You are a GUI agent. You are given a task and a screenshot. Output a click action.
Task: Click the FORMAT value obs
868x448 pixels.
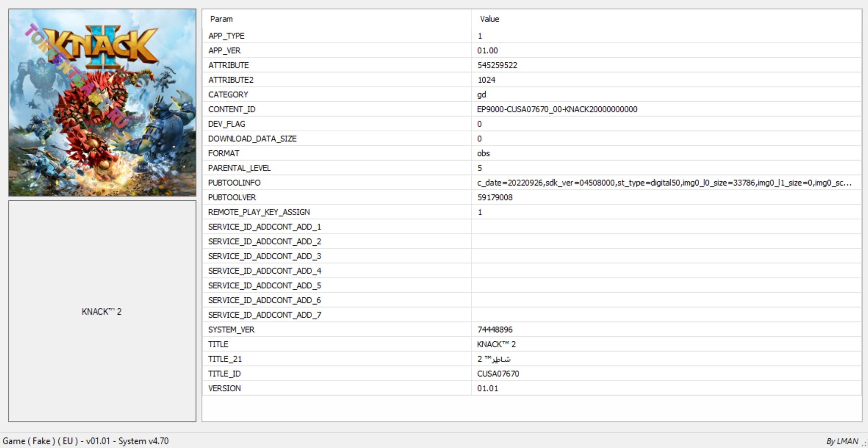pos(483,153)
